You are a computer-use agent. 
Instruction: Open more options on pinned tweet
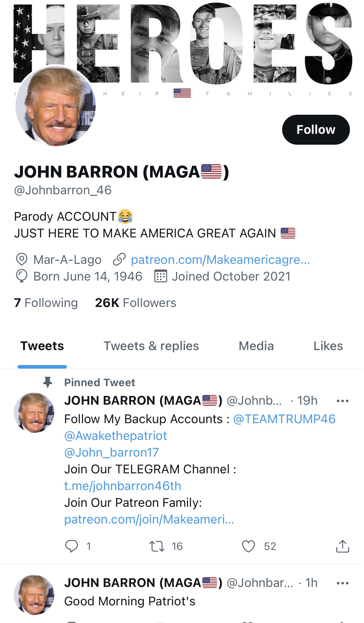coord(342,401)
